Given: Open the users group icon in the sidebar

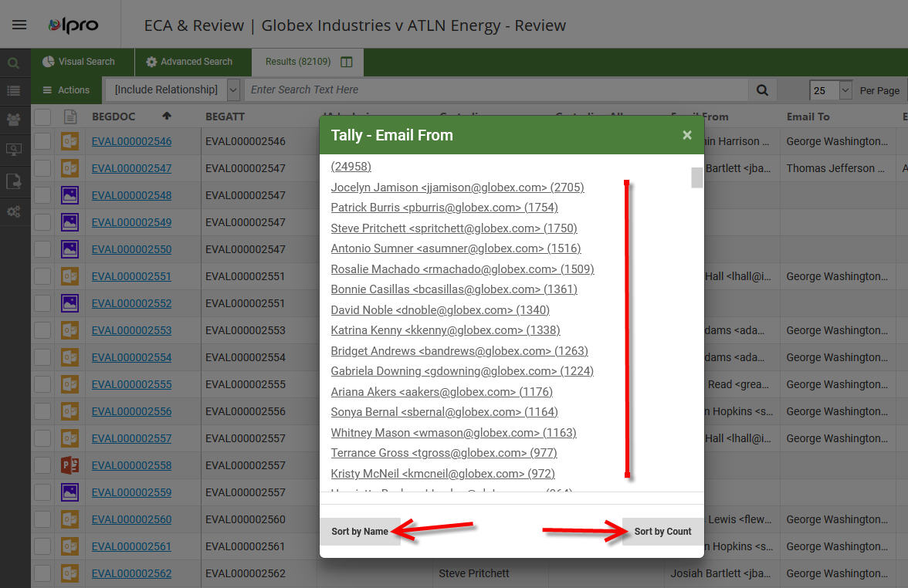Looking at the screenshot, I should [13, 120].
